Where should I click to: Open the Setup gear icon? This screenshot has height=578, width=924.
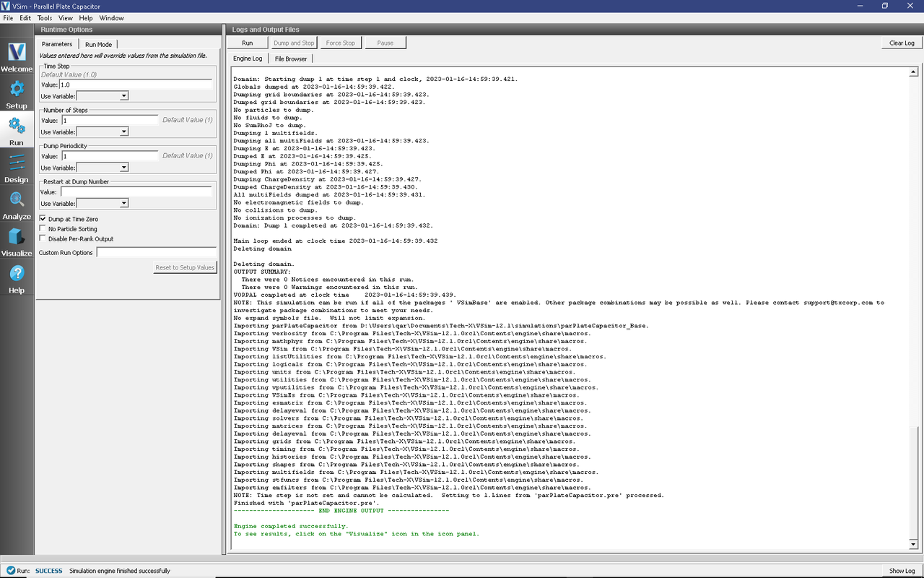(17, 89)
